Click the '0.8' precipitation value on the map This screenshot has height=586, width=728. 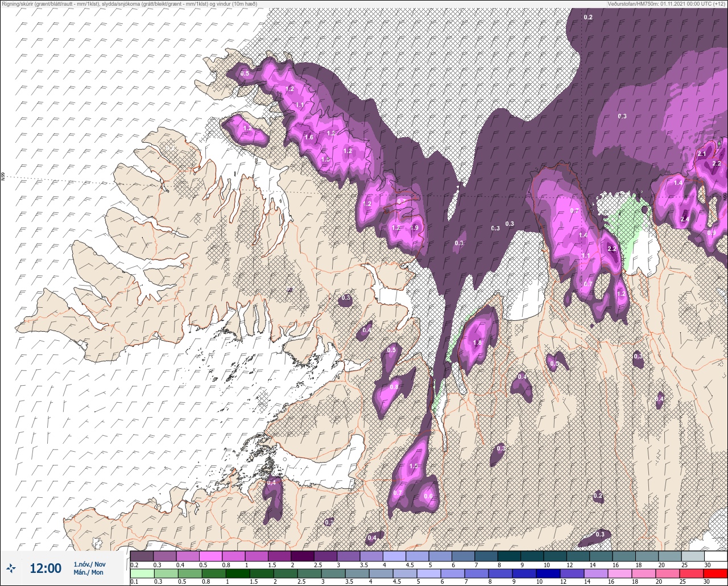pos(394,386)
